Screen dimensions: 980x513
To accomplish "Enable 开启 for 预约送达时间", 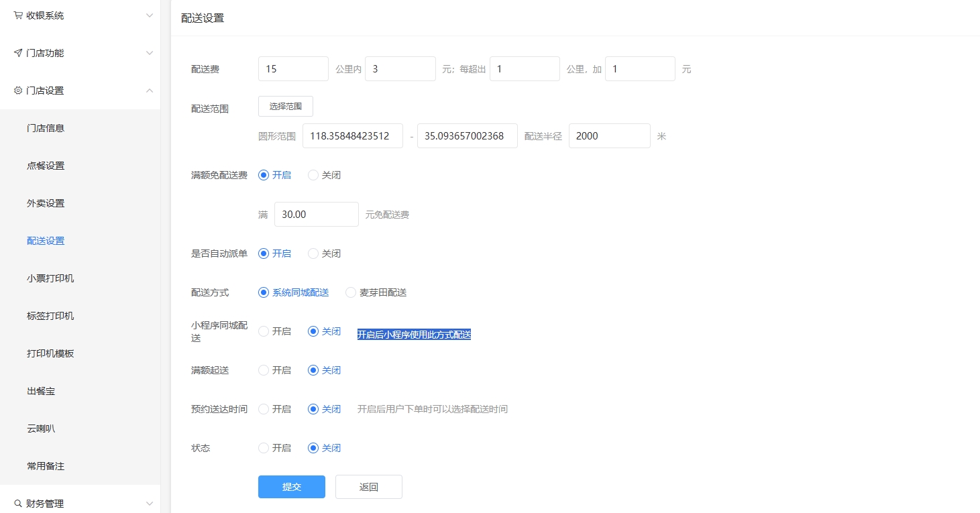I will [264, 409].
